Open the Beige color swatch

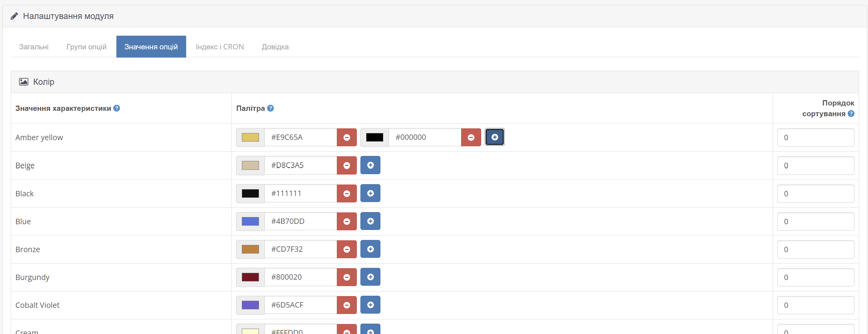coord(250,165)
